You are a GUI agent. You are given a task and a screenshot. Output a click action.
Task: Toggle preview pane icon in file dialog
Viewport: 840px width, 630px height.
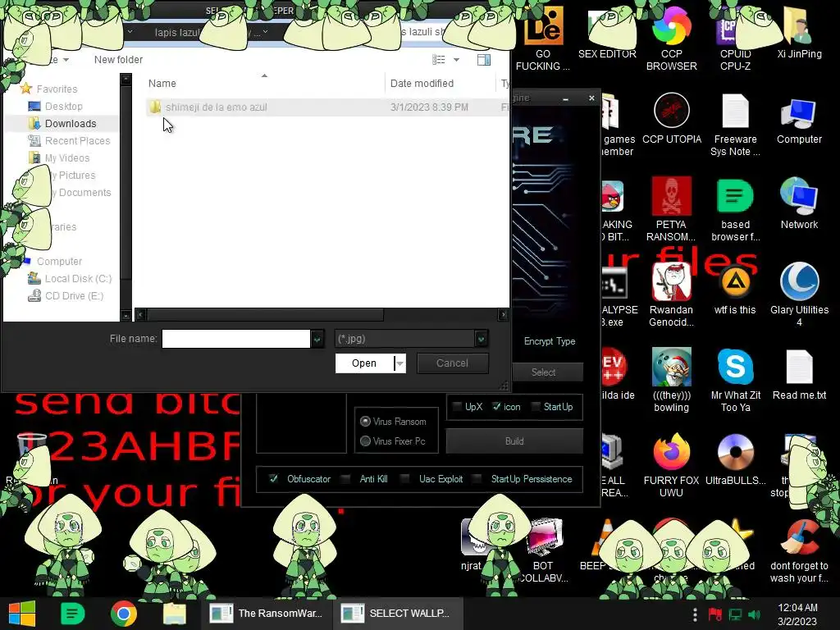coord(484,59)
